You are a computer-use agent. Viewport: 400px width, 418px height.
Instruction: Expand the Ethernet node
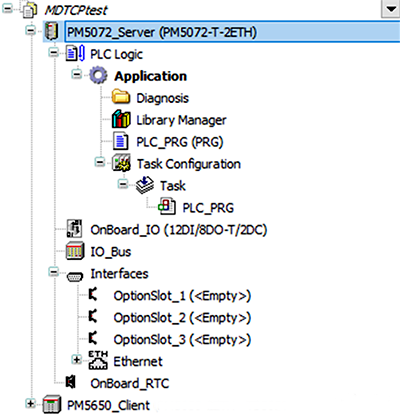(x=77, y=360)
